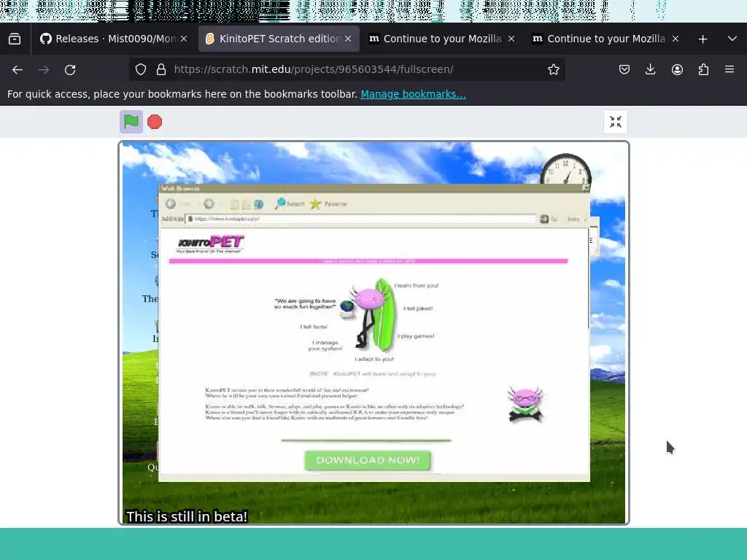747x560 pixels.
Task: Click the Go arrow beside the in-game address bar
Action: 544,219
